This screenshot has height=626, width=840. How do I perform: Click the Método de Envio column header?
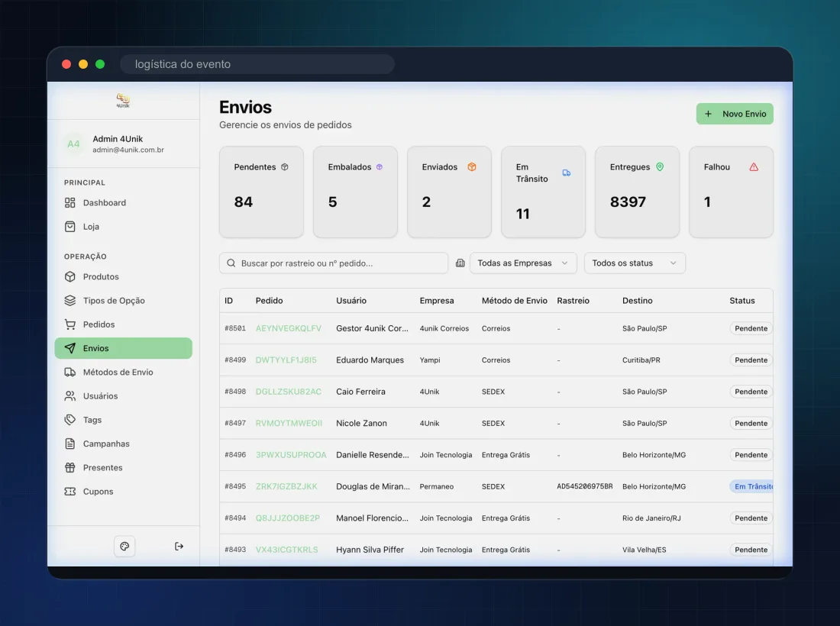click(514, 301)
